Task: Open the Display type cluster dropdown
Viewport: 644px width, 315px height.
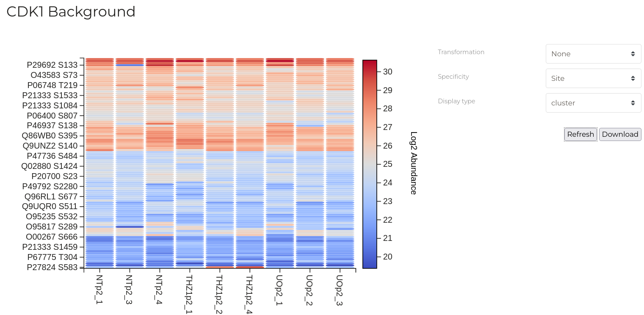Action: point(593,103)
